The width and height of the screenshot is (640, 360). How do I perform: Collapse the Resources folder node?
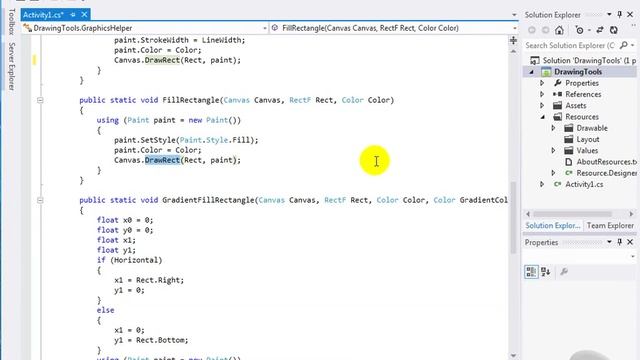click(542, 117)
